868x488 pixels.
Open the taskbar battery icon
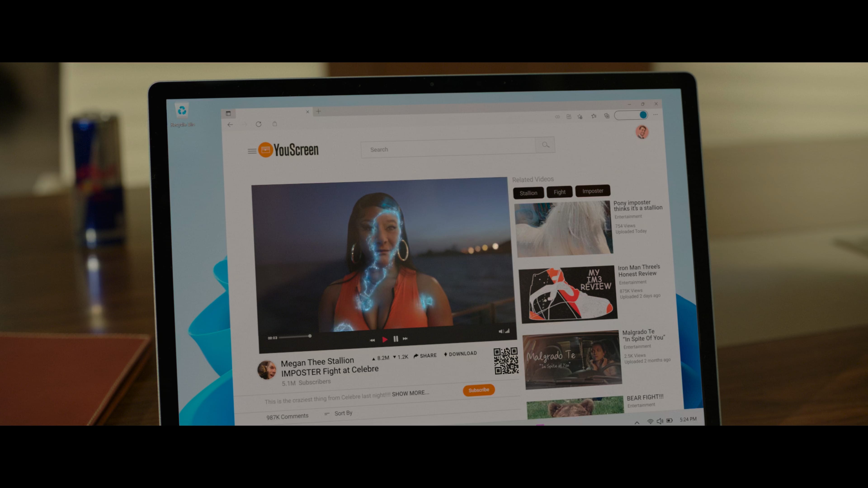670,420
